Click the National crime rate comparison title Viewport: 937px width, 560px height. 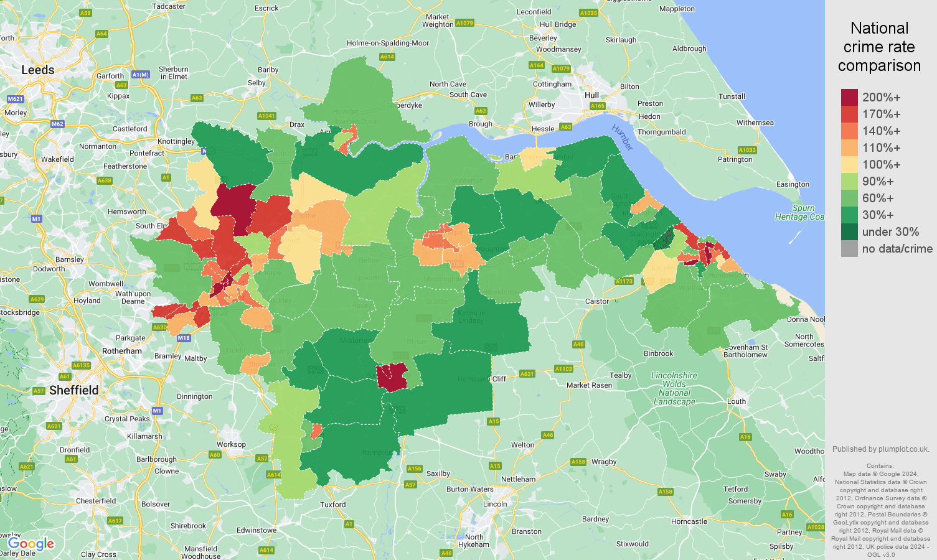pyautogui.click(x=879, y=47)
